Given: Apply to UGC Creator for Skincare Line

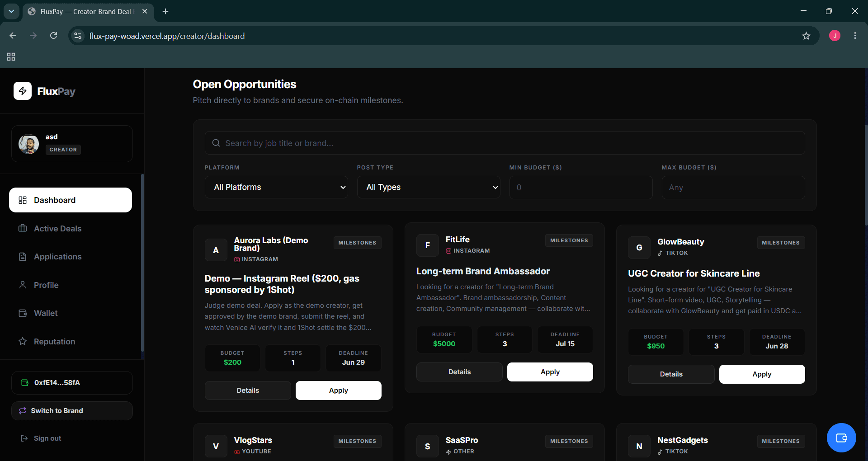Looking at the screenshot, I should 762,374.
